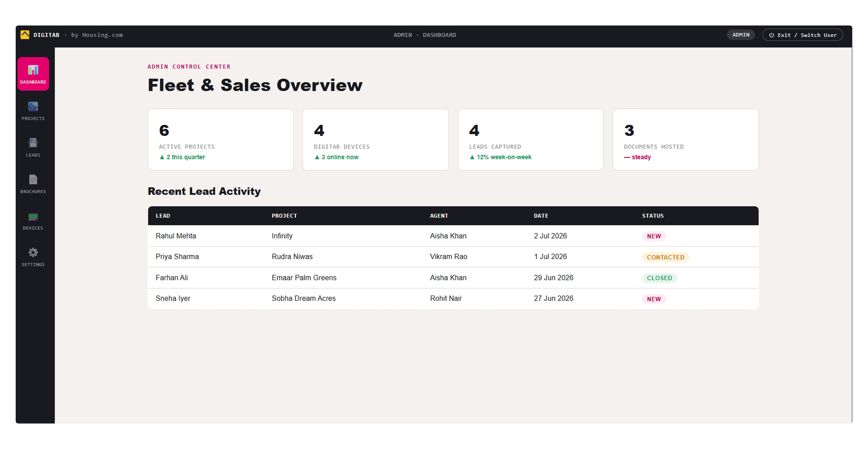Click the 2 Jul 2026 date cell
This screenshot has height=449, width=868.
(550, 236)
